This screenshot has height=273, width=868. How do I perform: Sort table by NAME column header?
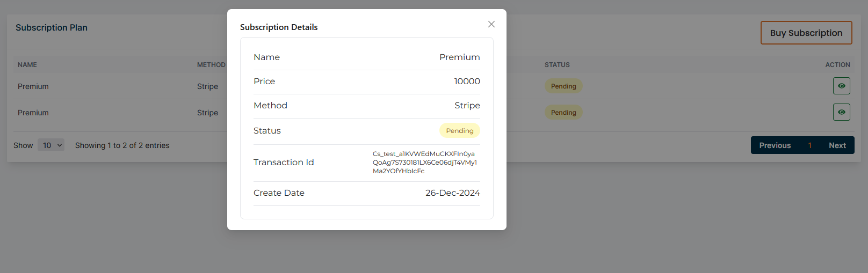[x=27, y=65]
